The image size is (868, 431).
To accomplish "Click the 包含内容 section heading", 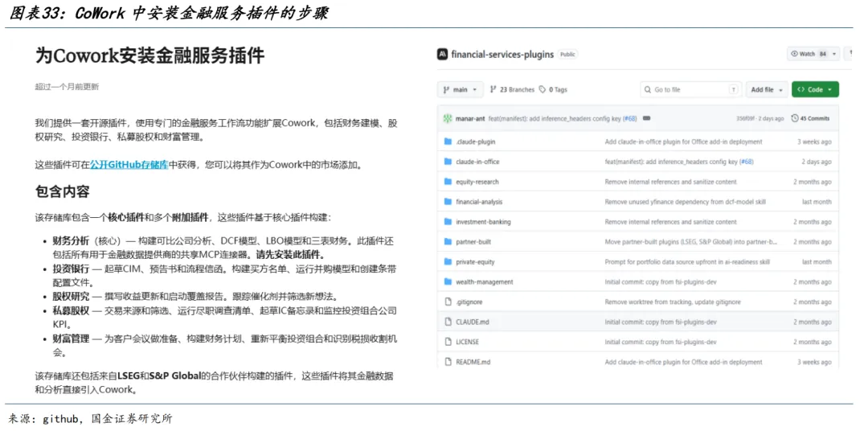I will pyautogui.click(x=62, y=191).
